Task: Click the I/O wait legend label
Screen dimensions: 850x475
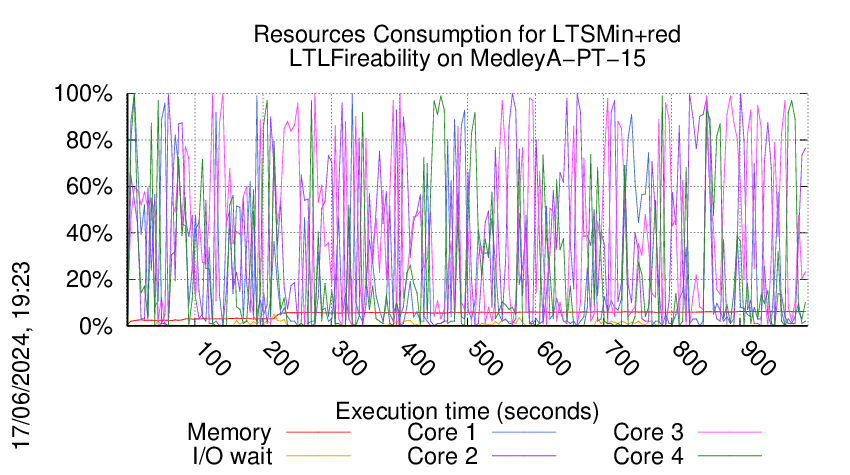Action: tap(232, 456)
